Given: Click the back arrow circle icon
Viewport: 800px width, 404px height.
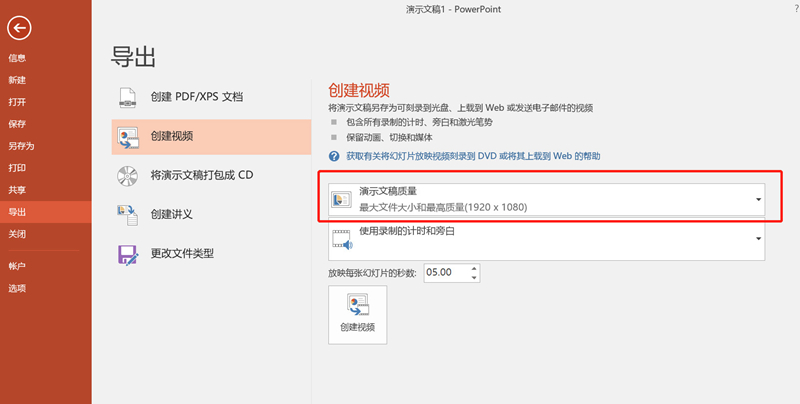Looking at the screenshot, I should coord(18,28).
